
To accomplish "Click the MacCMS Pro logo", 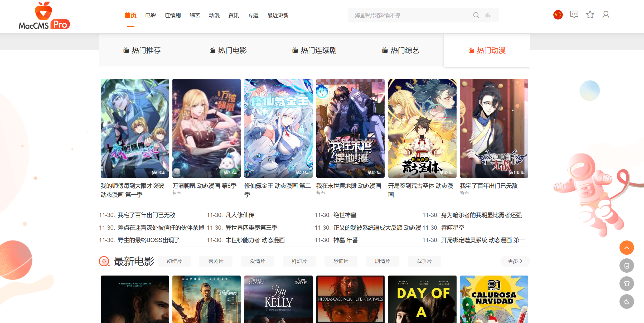I will 44,16.
